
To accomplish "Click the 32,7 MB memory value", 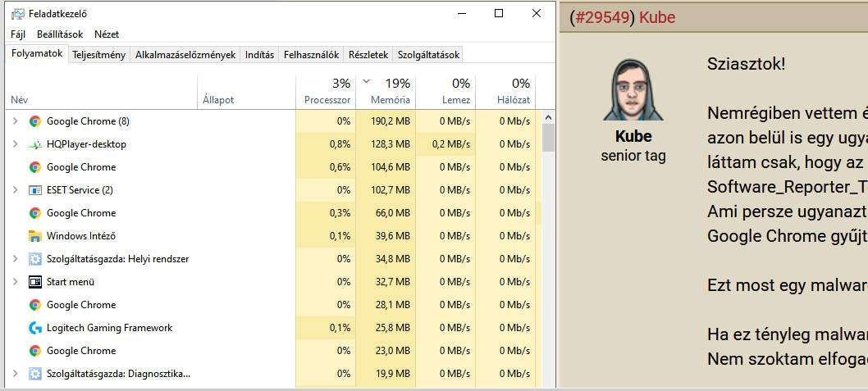I will click(391, 282).
